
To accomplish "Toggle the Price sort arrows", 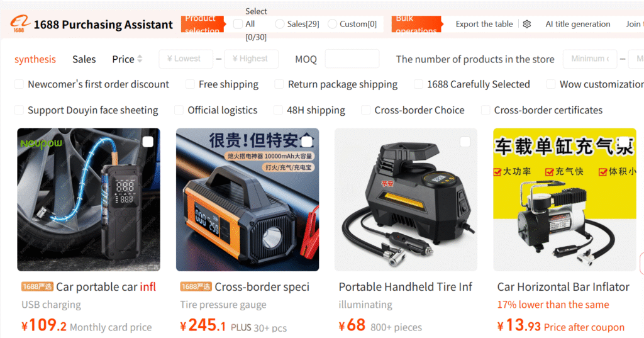I will [x=140, y=59].
